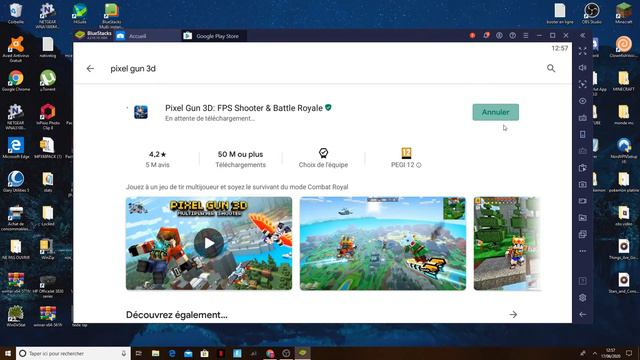Click the install APK icon in BlueStacks sidebar
The width and height of the screenshot is (640, 360).
pos(582,168)
